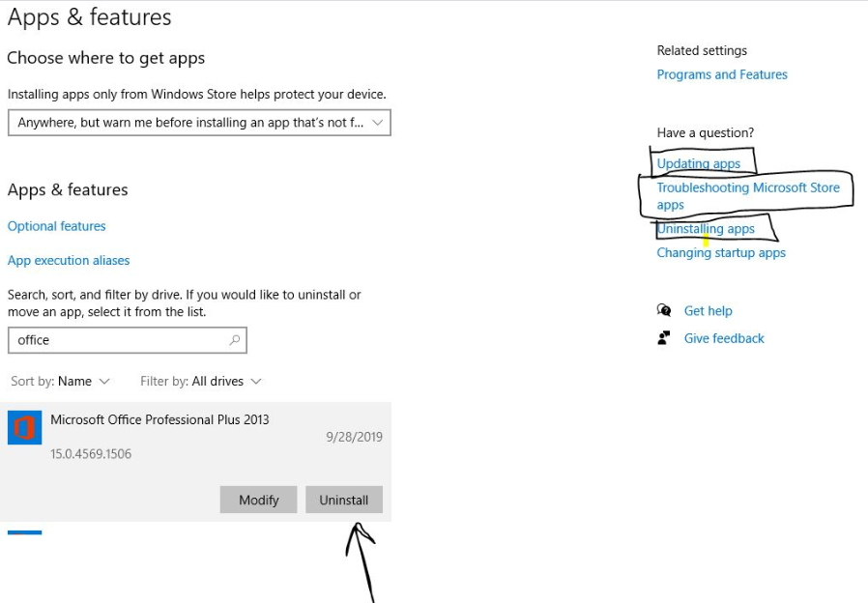Open Programs and Features link
Image resolution: width=868 pixels, height=603 pixels.
(722, 74)
